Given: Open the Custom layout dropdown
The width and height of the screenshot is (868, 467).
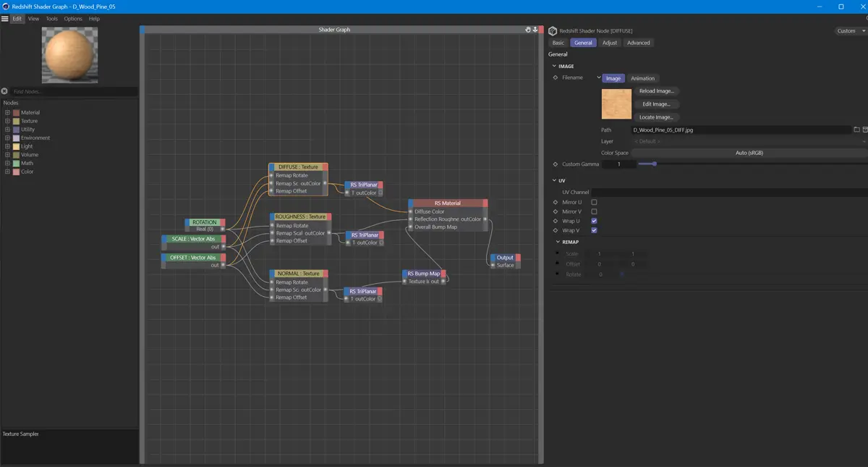Looking at the screenshot, I should pos(850,31).
